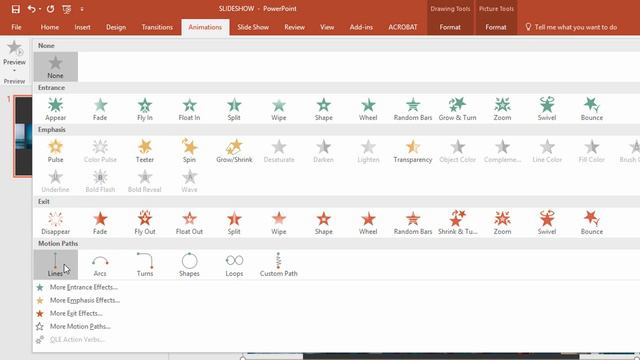640x360 pixels.
Task: Open the Transitions tab
Action: 157,27
